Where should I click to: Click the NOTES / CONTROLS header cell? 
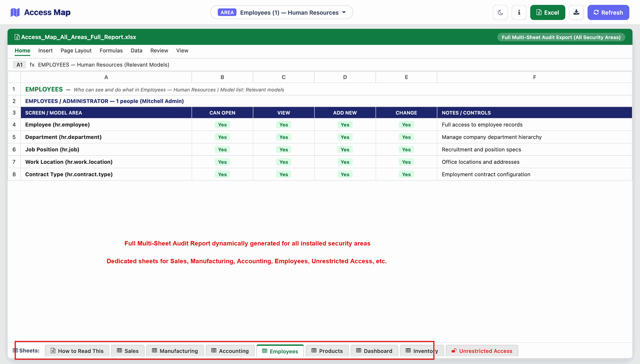(x=535, y=113)
